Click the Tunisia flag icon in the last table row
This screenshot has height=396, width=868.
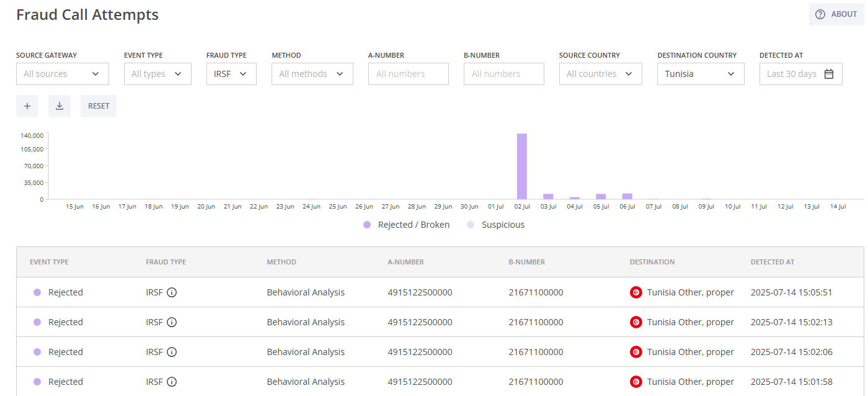[636, 381]
